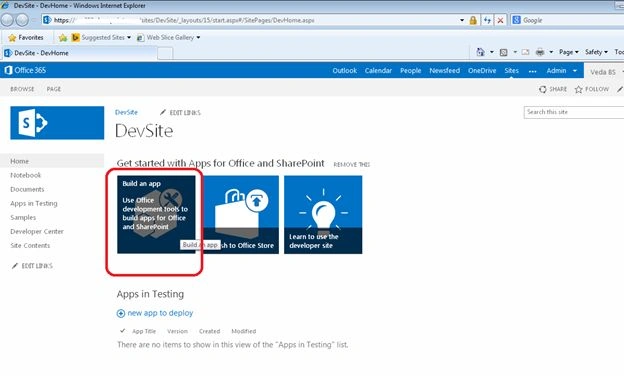Switch to the BROWSE ribbon tab
The image size is (624, 376).
tap(22, 89)
